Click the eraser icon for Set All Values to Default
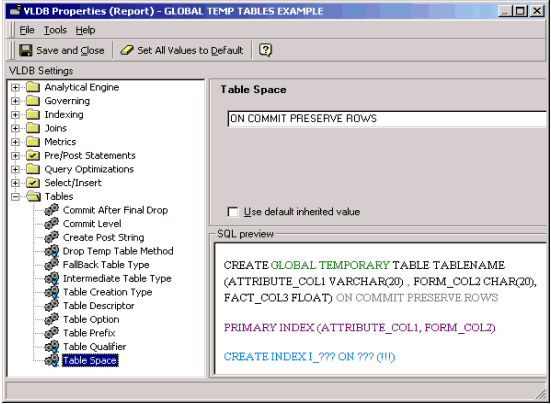 point(127,50)
